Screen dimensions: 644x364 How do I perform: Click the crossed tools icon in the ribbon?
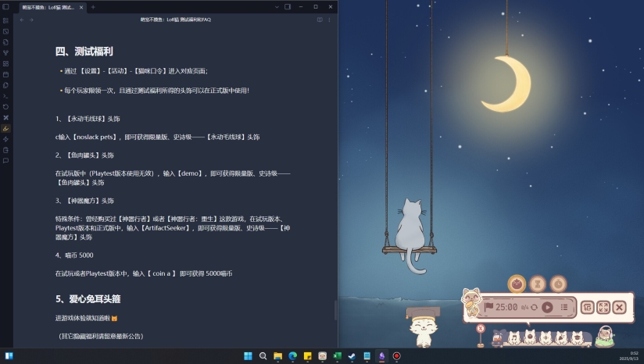click(x=5, y=118)
